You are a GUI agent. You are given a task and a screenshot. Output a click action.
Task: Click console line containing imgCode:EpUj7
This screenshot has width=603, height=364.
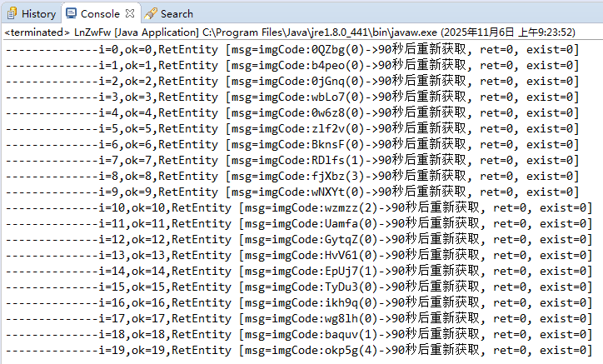click(299, 271)
